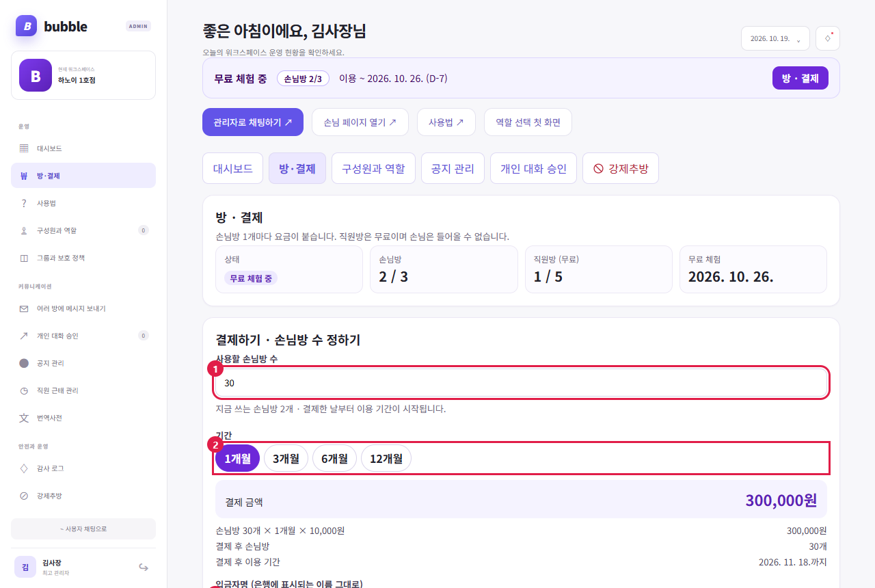
Task: Open the 공지 관리 tab
Action: tap(453, 168)
